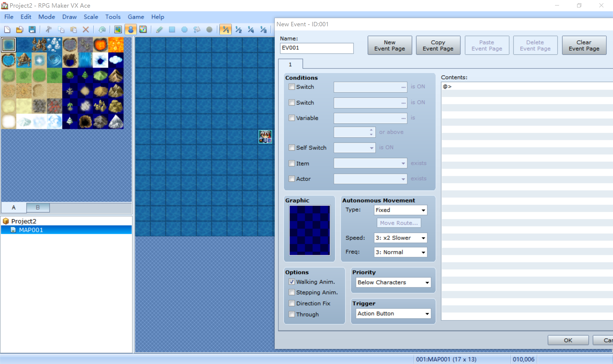Click the Clear Event Page button
Image resolution: width=613 pixels, height=364 pixels.
pyautogui.click(x=584, y=45)
